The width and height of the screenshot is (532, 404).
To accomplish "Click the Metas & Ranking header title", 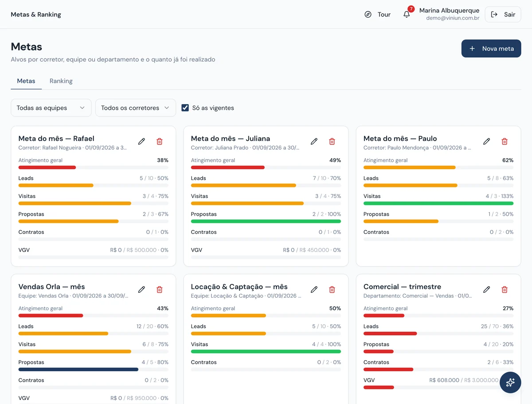I will point(36,14).
